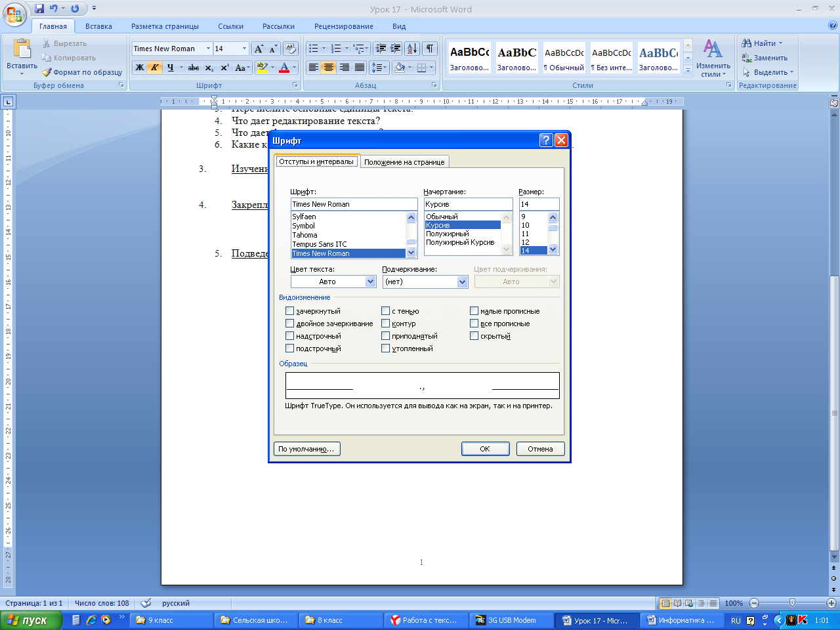
Task: Toggle the скрытый hidden text checkbox
Action: click(x=474, y=336)
